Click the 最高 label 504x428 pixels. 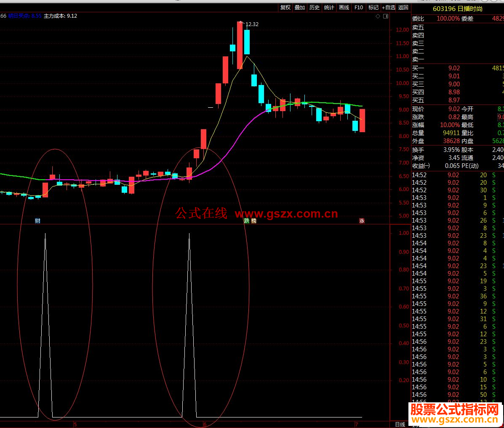[467, 117]
